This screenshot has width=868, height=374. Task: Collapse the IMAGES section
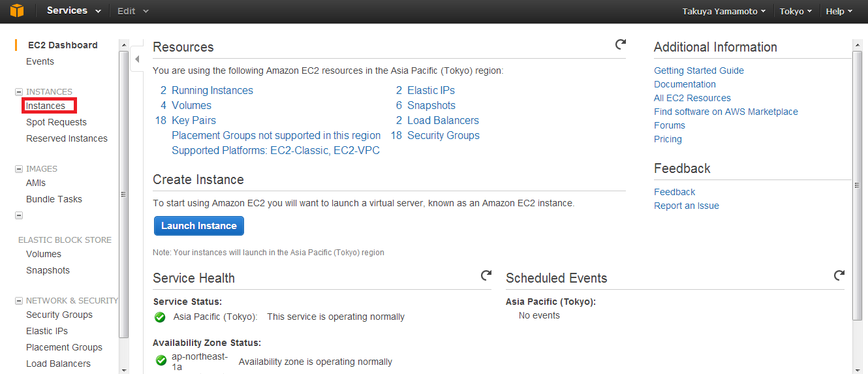(x=19, y=169)
